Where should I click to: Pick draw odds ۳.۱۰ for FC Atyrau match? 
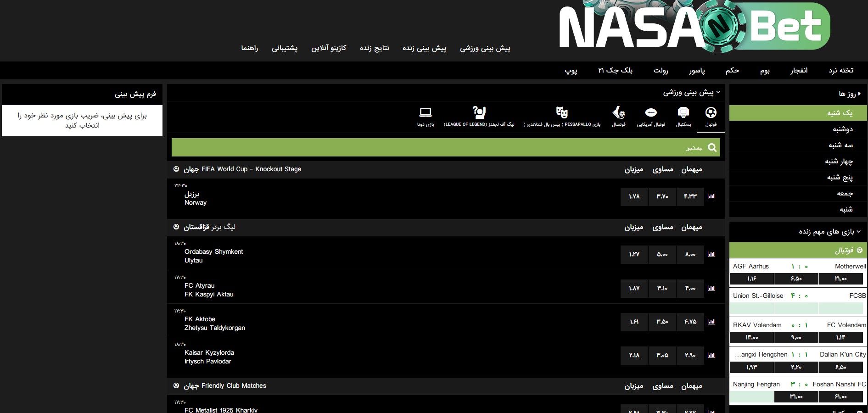click(x=662, y=288)
